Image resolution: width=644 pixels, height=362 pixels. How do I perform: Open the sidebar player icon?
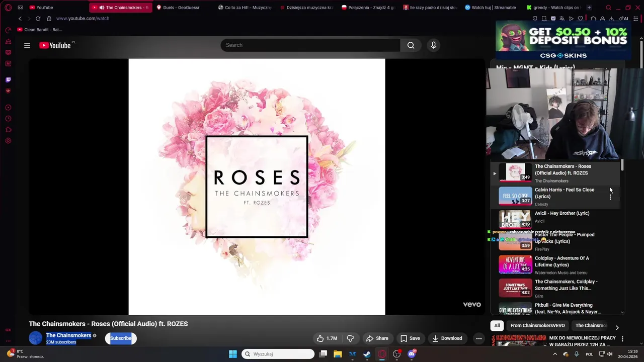(8, 108)
